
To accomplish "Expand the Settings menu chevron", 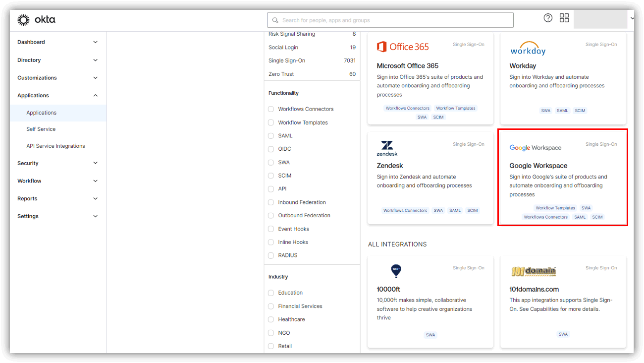I will tap(96, 216).
